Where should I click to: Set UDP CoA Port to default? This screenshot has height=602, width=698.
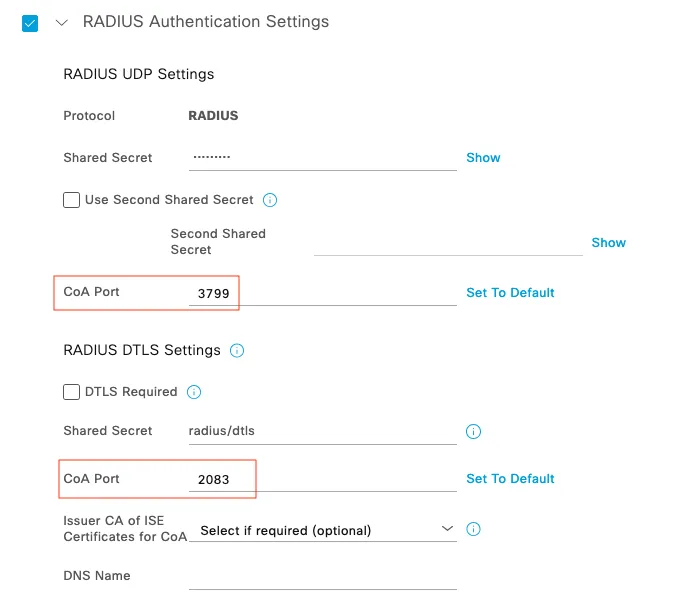[510, 293]
